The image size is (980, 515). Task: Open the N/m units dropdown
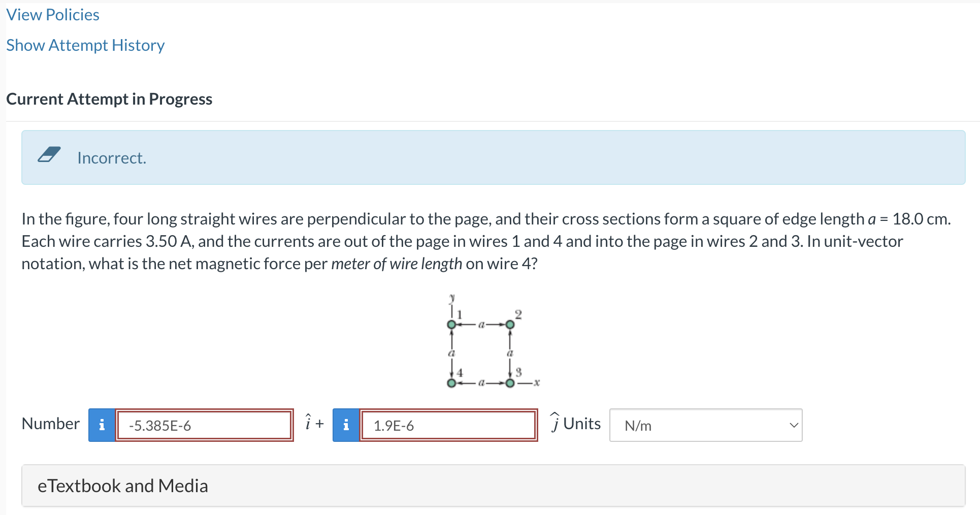tap(705, 425)
